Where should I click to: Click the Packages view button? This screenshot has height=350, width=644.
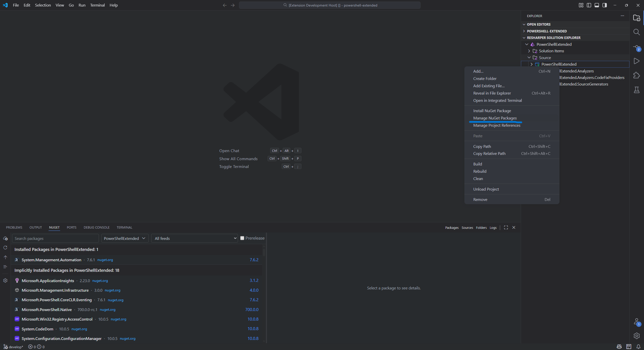point(452,228)
